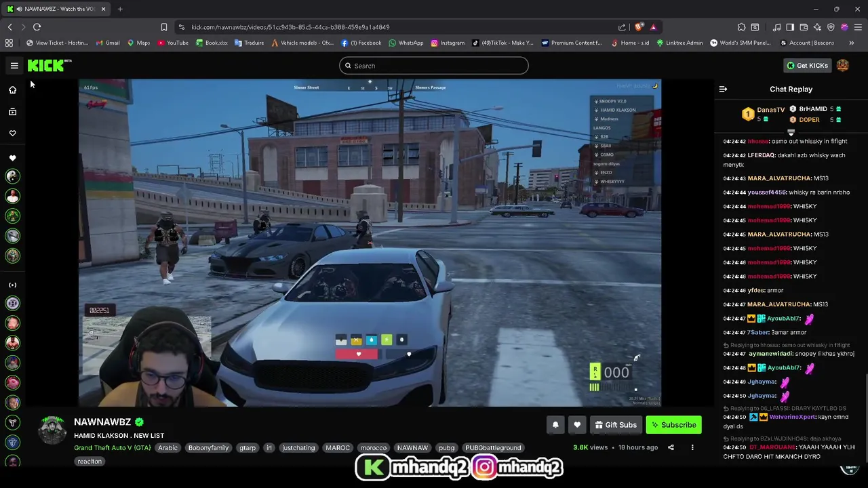Screen dimensions: 868x488
Task: Select the NAWNAWBZ browser tab
Action: pos(57,9)
